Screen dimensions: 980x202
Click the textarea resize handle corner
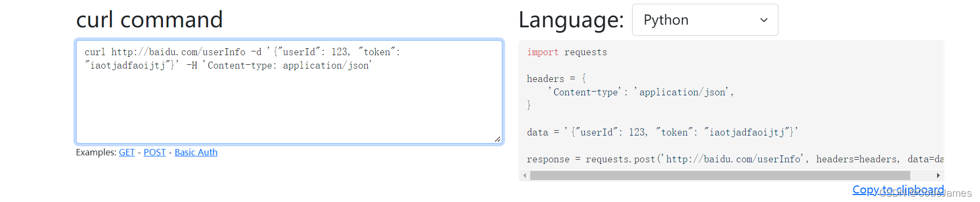[x=498, y=139]
